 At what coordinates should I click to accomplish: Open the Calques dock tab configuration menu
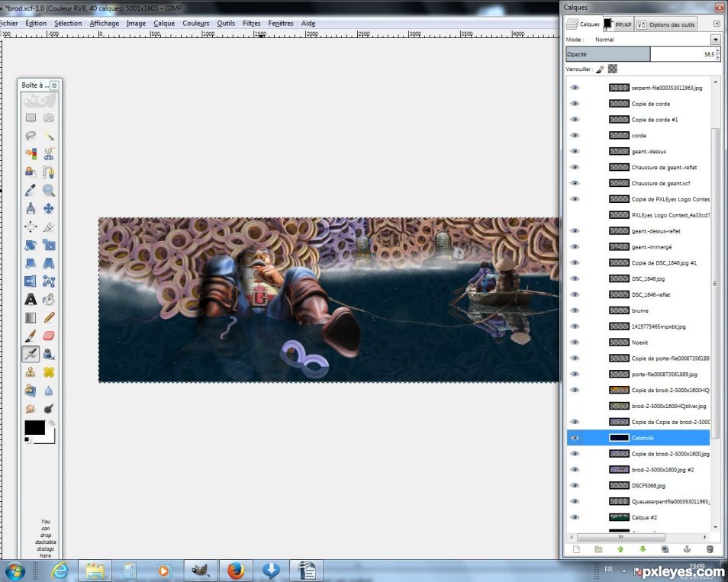[717, 24]
